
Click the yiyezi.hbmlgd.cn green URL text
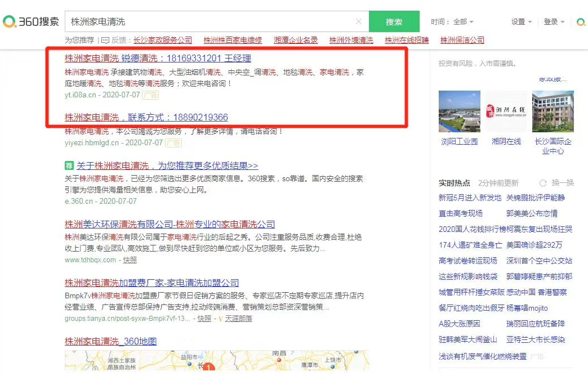pyautogui.click(x=91, y=142)
